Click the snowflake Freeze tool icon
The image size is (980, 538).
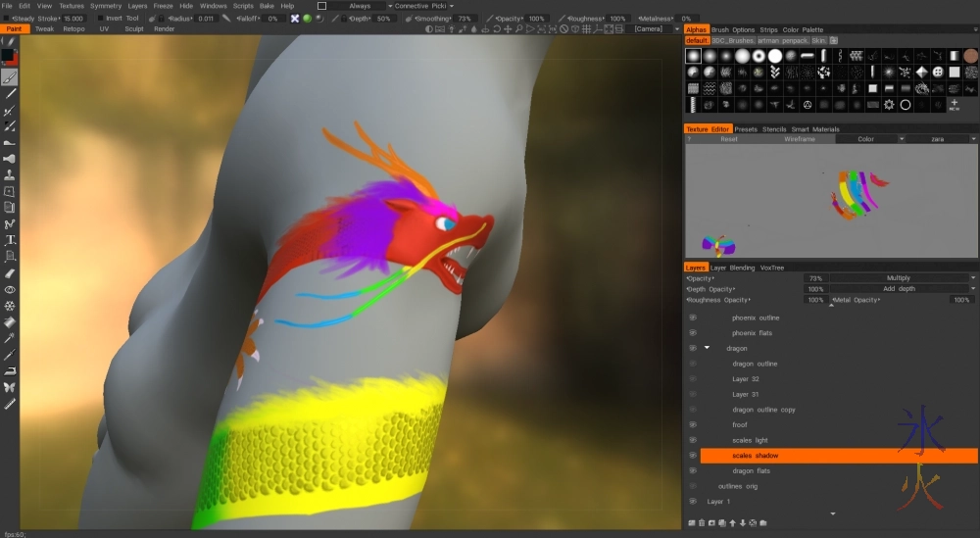coord(10,306)
